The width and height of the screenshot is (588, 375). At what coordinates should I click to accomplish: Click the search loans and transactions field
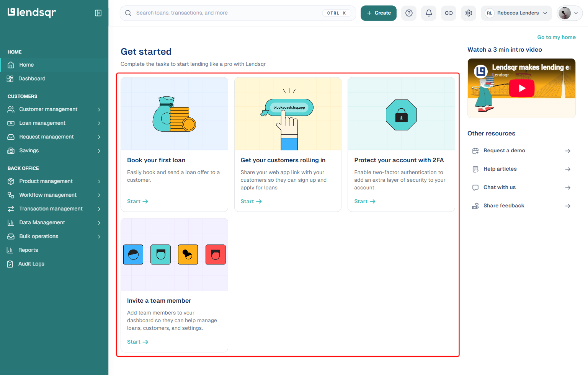coord(238,13)
